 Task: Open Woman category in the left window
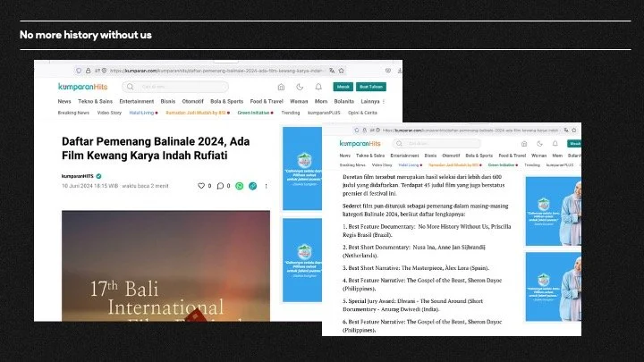(x=299, y=101)
